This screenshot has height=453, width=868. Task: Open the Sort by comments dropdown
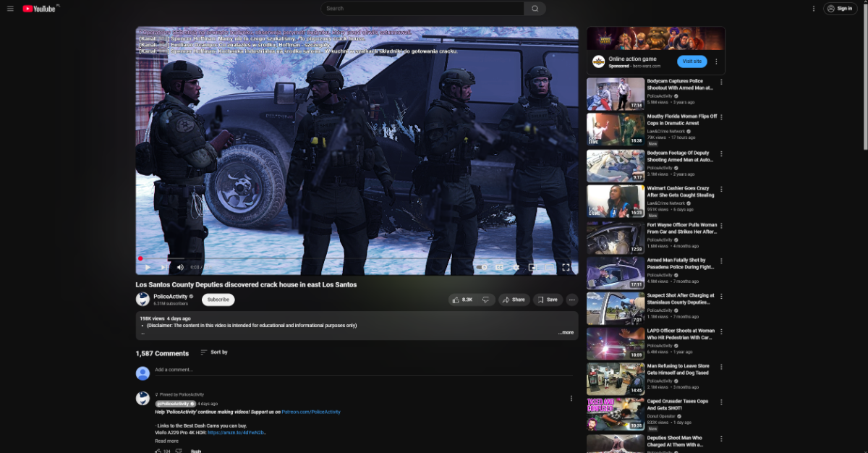click(214, 352)
